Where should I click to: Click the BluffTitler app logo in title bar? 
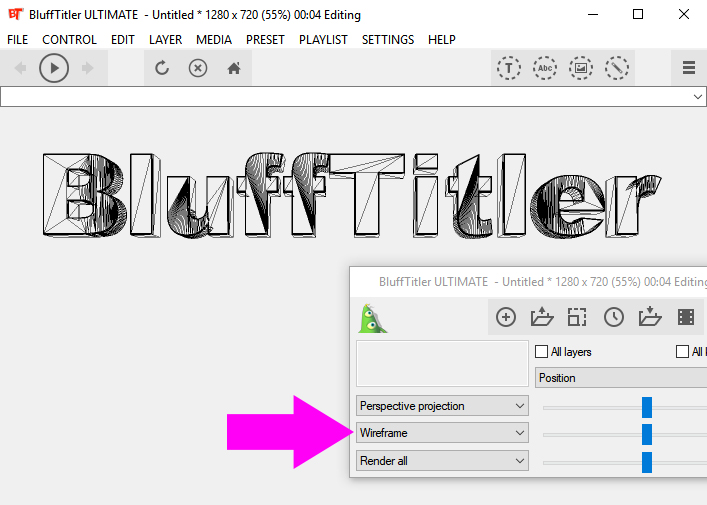[x=15, y=14]
